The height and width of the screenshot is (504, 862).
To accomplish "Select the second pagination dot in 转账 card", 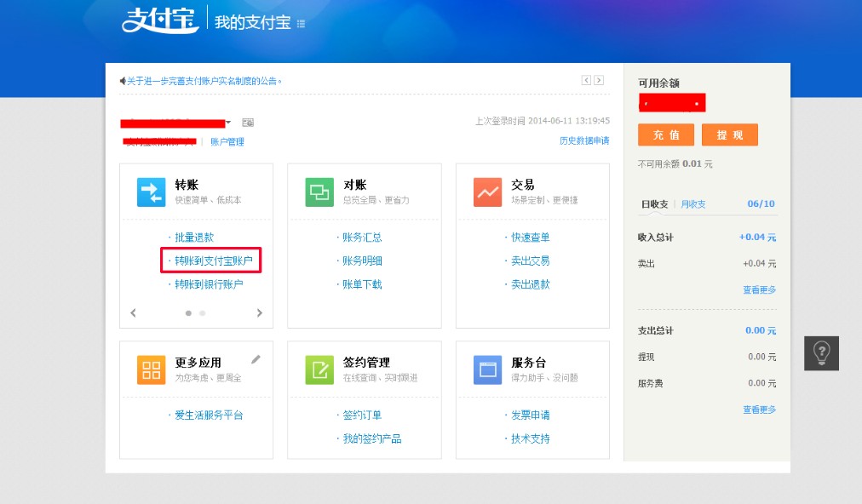I will [203, 313].
